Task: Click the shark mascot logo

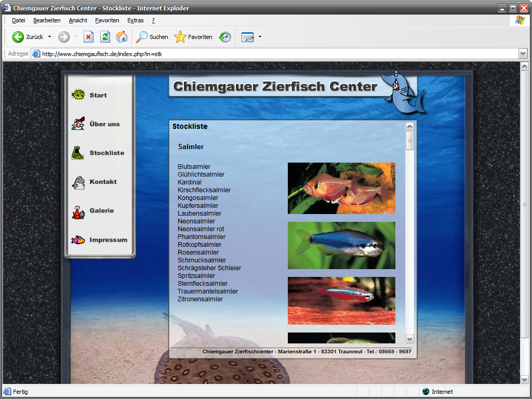Action: [403, 92]
